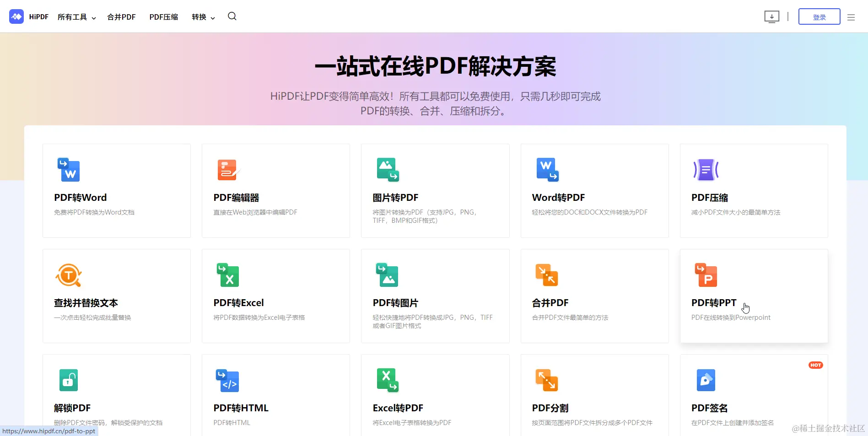The height and width of the screenshot is (436, 868).
Task: Click the 解锁PDF padlock icon
Action: [x=69, y=380]
